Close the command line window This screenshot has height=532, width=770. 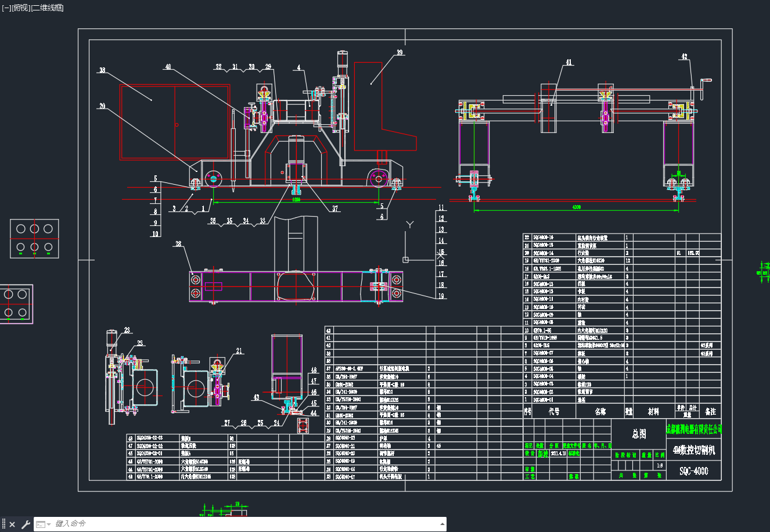12,524
